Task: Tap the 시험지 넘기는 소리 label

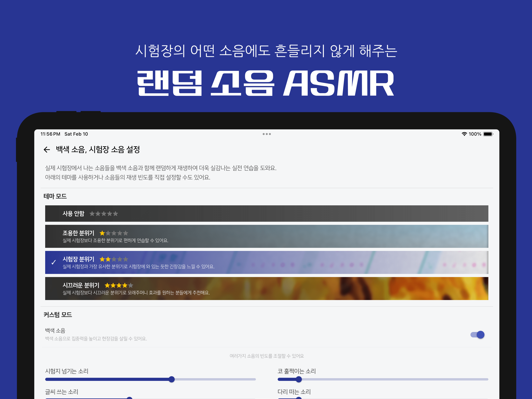Action: [x=67, y=371]
